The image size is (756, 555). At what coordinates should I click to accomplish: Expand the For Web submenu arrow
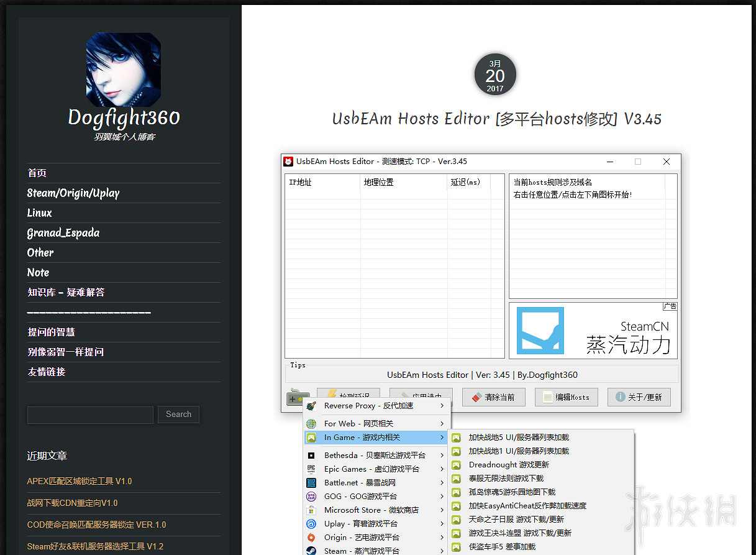pos(442,424)
